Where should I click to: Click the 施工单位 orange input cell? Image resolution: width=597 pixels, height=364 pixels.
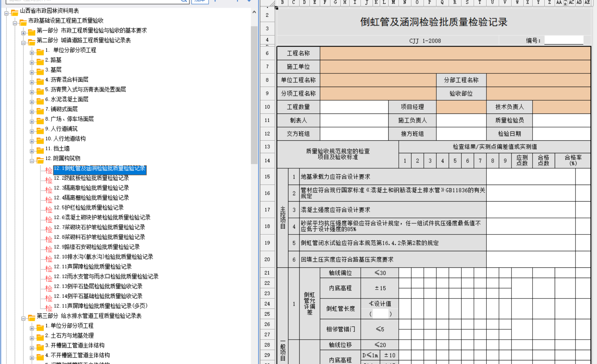coord(455,67)
